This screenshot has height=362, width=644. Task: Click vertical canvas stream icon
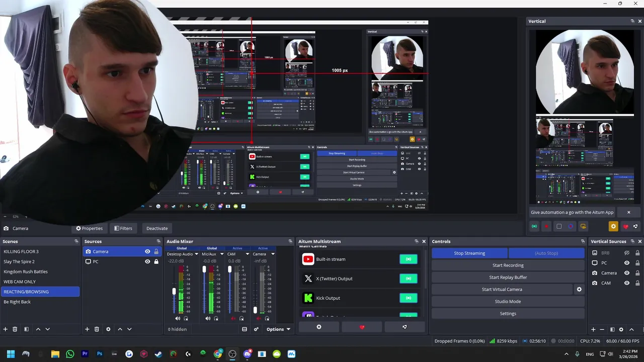[534, 226]
